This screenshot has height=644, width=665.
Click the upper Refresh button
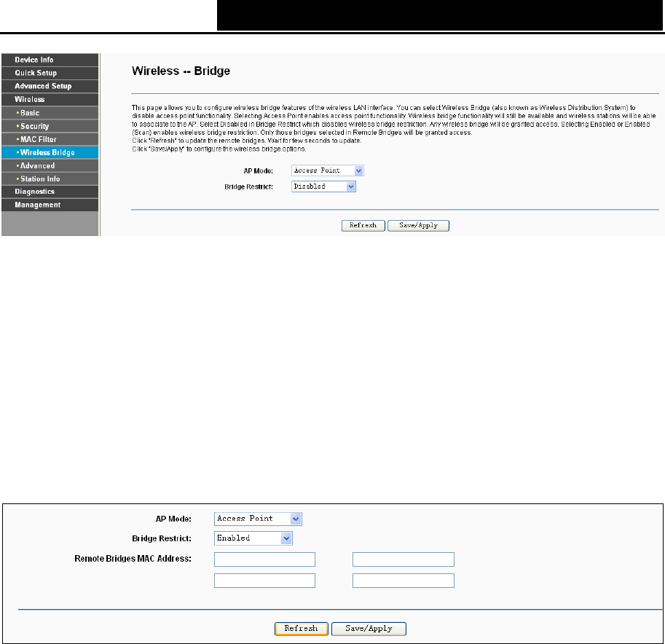(363, 226)
